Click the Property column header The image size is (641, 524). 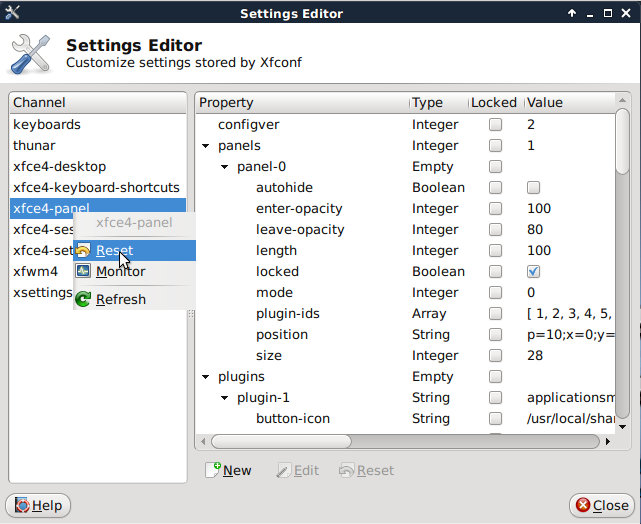click(302, 102)
